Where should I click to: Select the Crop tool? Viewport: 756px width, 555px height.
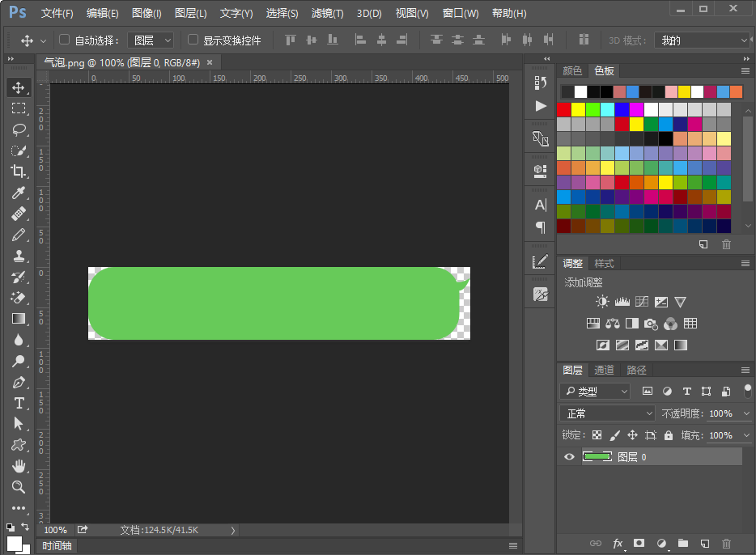click(x=19, y=171)
